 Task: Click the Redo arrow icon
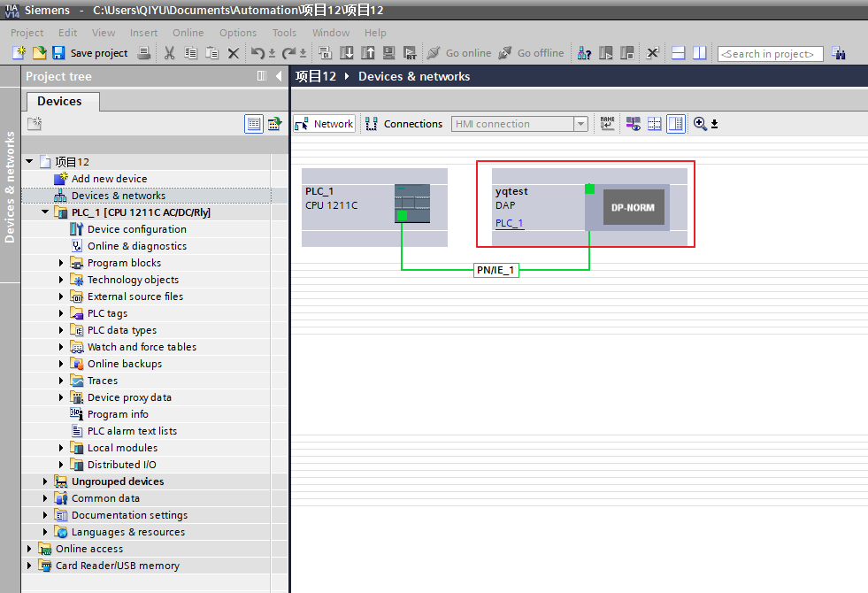[288, 53]
